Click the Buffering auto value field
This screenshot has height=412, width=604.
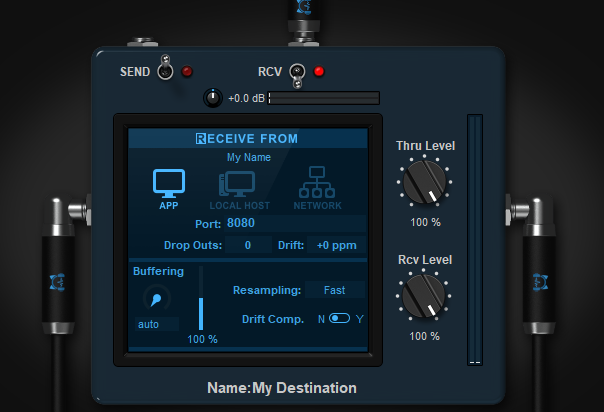point(157,324)
